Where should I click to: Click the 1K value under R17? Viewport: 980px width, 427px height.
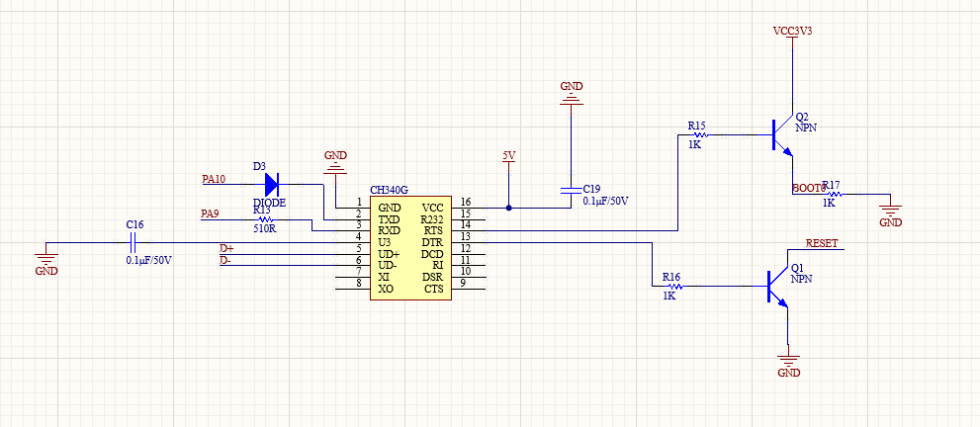829,204
